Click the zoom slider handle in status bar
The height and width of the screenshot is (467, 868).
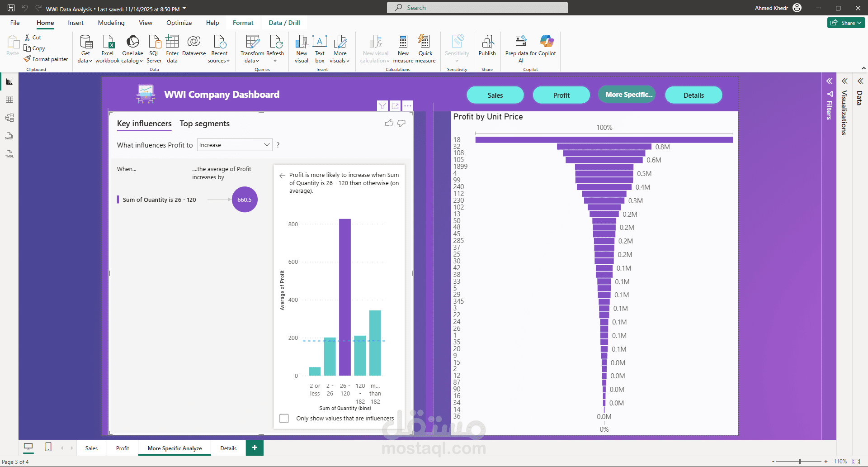click(x=800, y=462)
